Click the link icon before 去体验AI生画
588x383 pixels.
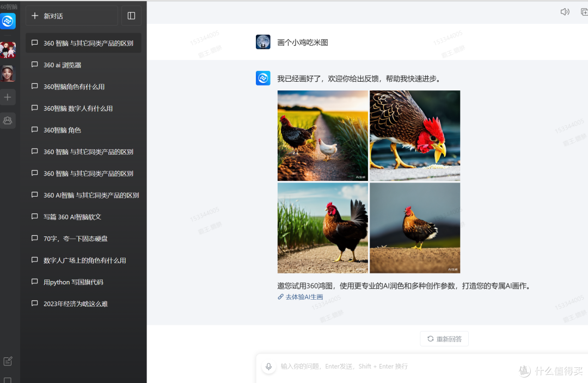point(280,297)
